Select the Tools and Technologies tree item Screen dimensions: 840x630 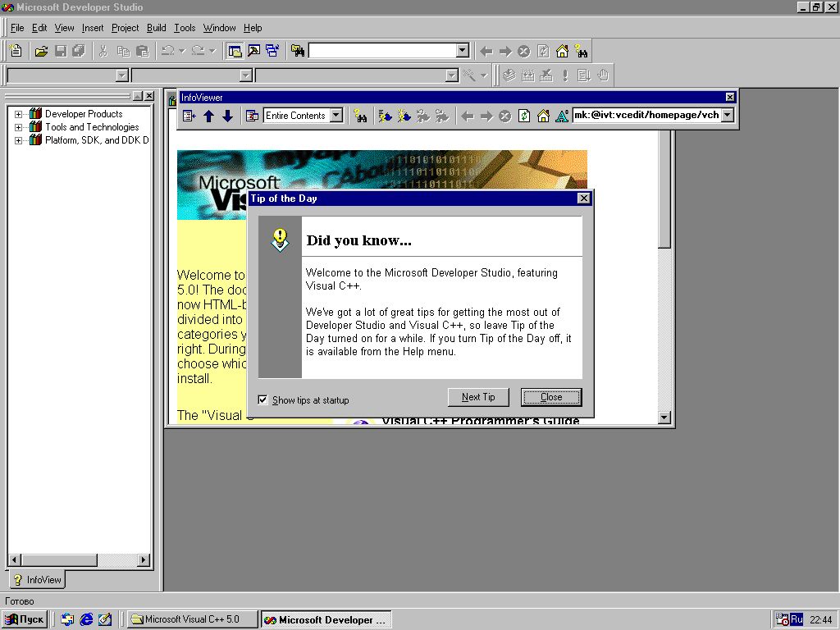click(92, 127)
